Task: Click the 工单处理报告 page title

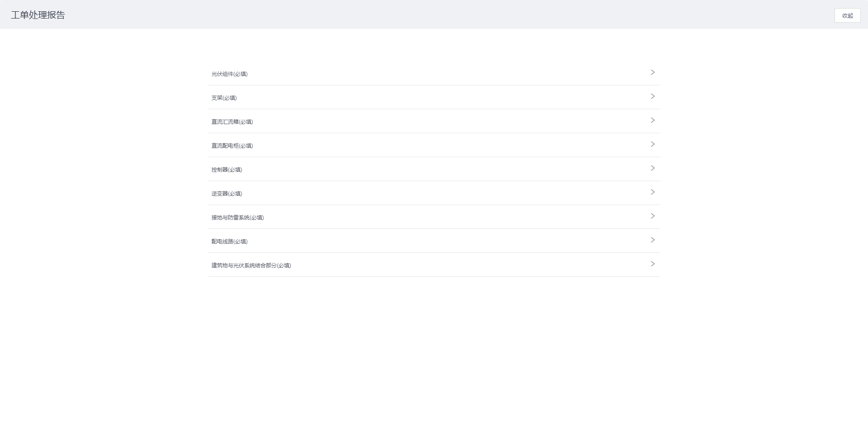Action: (38, 15)
